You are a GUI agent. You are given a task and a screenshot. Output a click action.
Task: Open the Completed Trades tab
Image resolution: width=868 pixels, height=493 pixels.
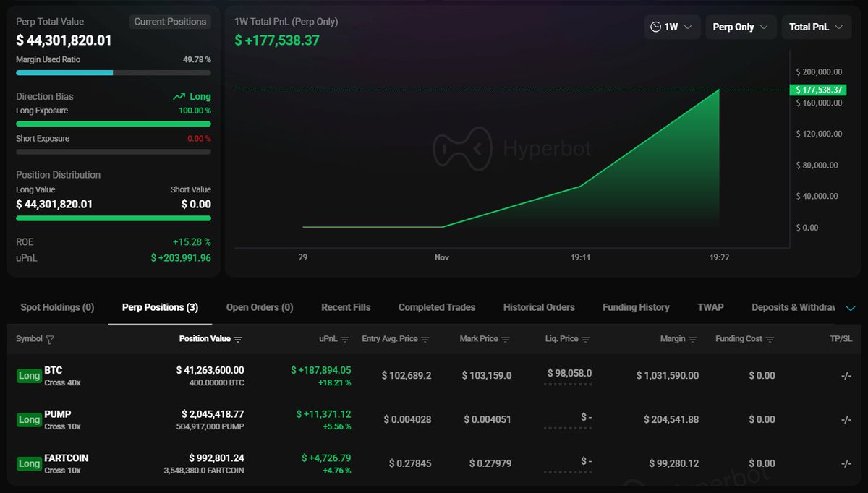click(437, 307)
